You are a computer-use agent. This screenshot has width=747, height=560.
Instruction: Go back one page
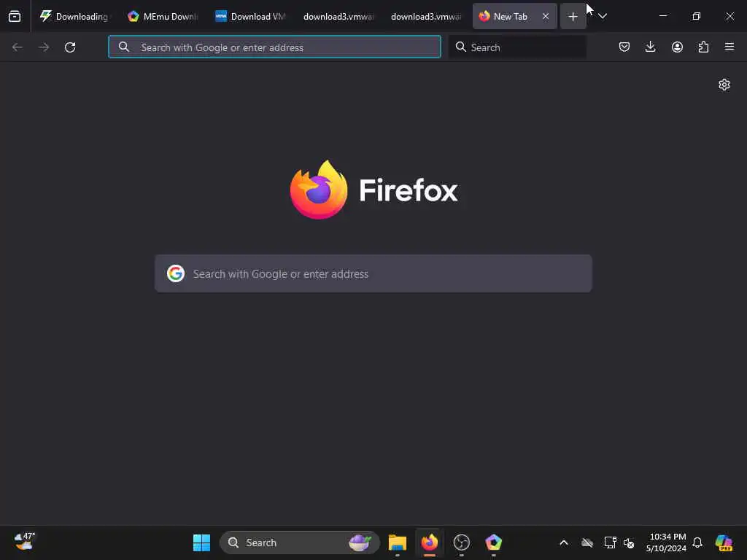pos(18,47)
